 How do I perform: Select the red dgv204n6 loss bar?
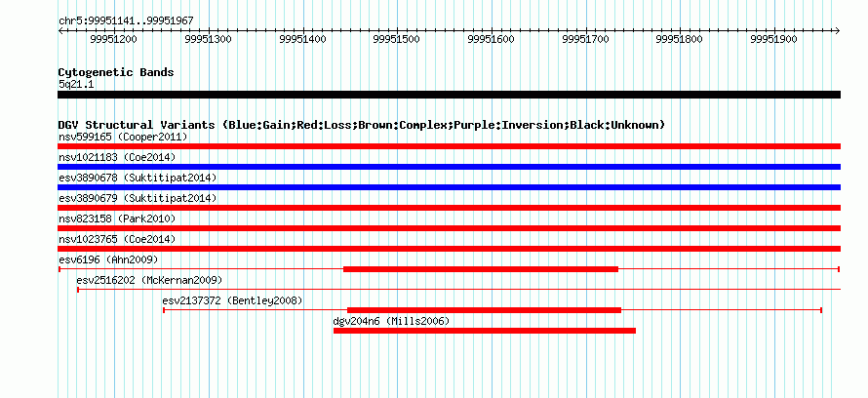coord(485,331)
